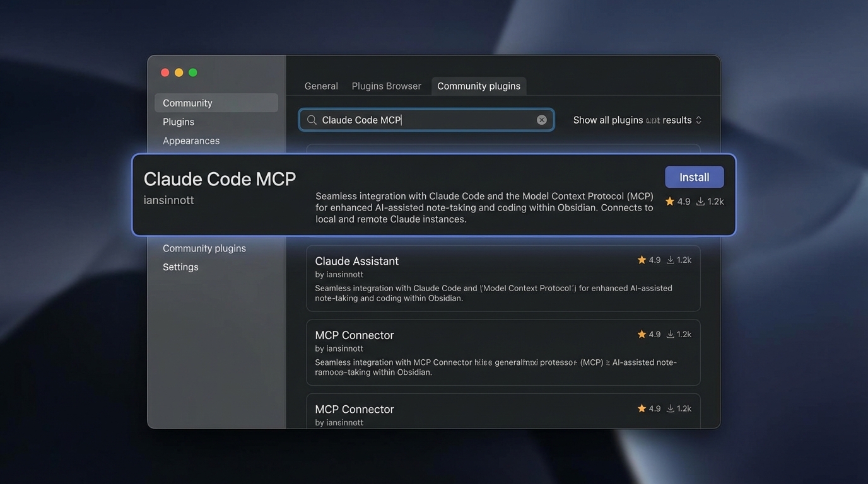Screen dimensions: 868x484
Task: Click the star icon on the Claude Assistant card
Action: point(642,260)
